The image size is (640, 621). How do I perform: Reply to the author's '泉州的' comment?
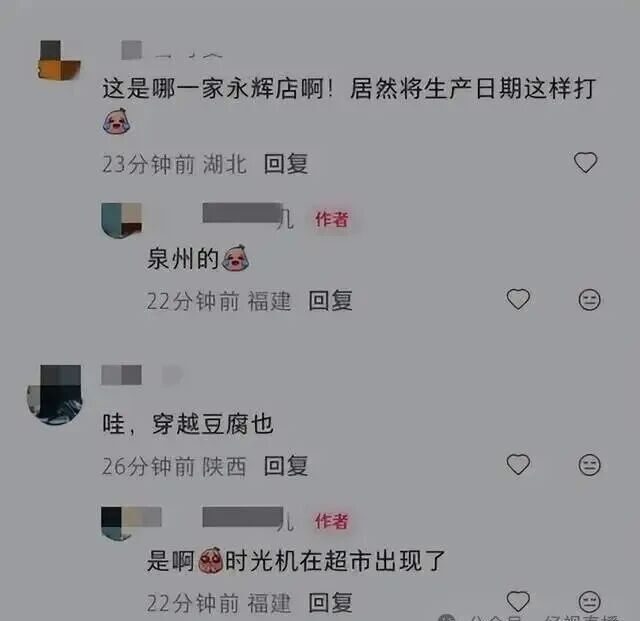pos(330,301)
